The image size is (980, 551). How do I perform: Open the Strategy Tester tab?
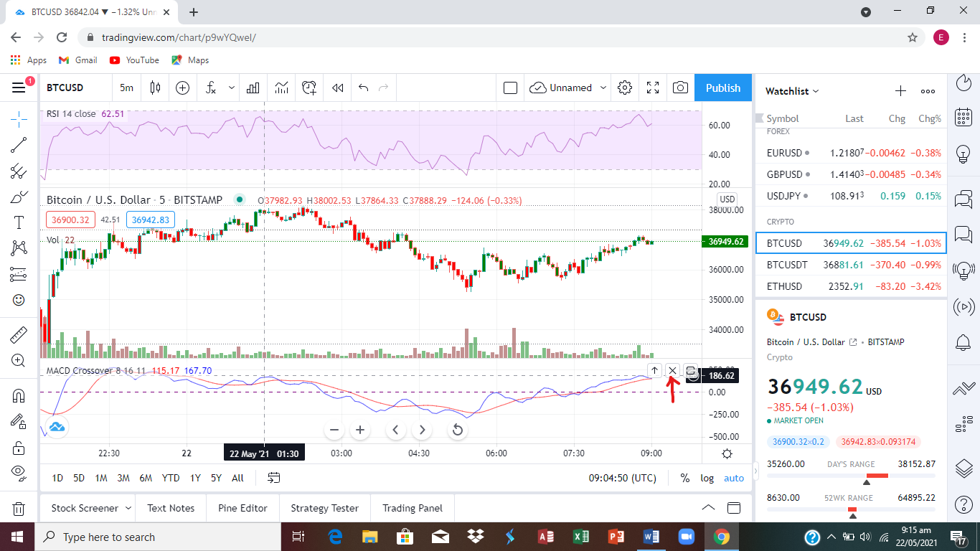click(x=324, y=508)
